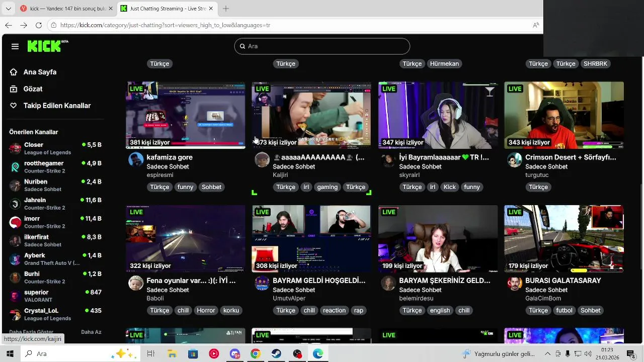
Task: Open Crimson Desert stream thumbnail
Action: (x=564, y=115)
